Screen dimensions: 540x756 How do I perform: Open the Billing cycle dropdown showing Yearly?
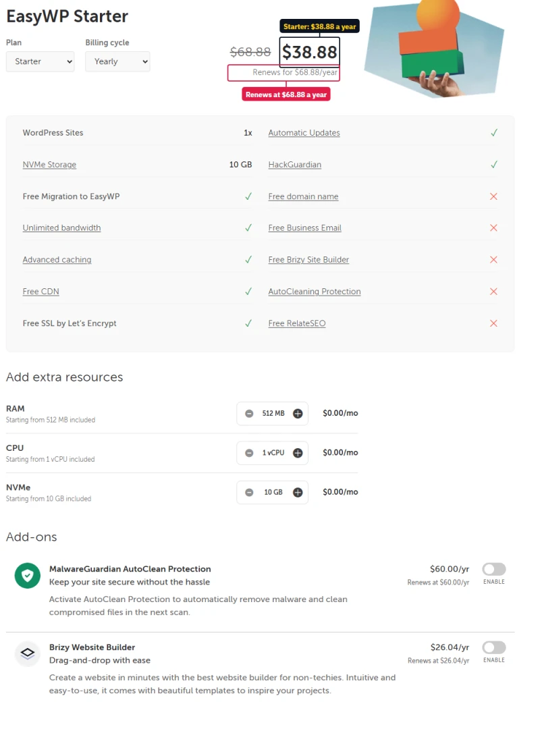[117, 61]
